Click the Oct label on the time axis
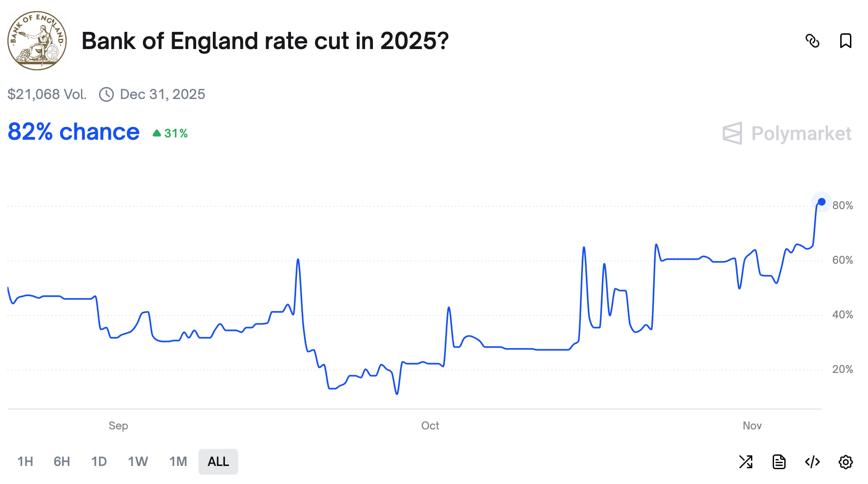 430,426
